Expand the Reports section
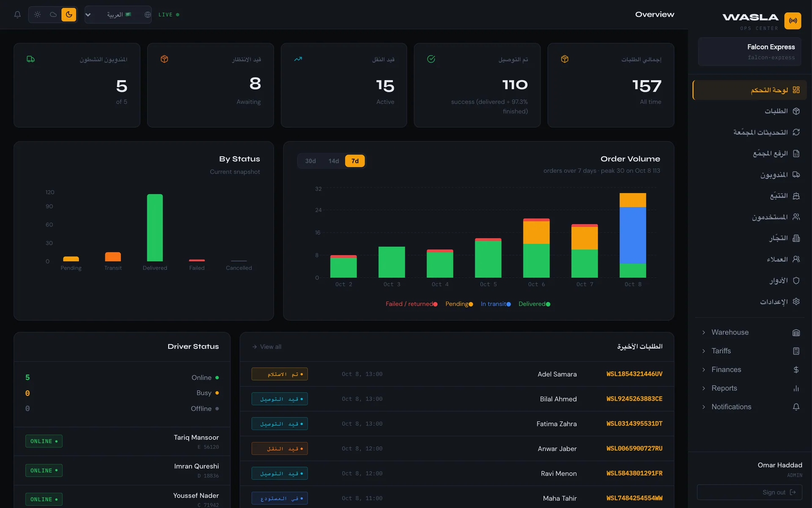This screenshot has width=812, height=508. coord(749,388)
